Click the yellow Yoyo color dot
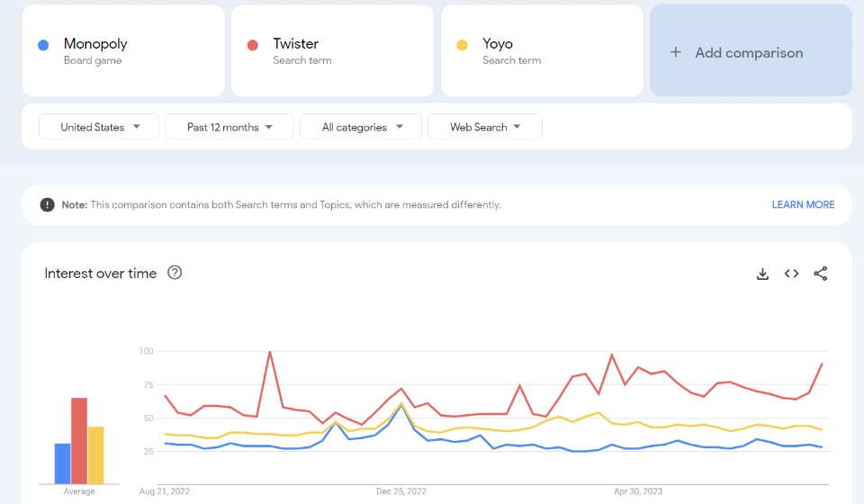Screen dimensions: 864x504 pyautogui.click(x=463, y=45)
